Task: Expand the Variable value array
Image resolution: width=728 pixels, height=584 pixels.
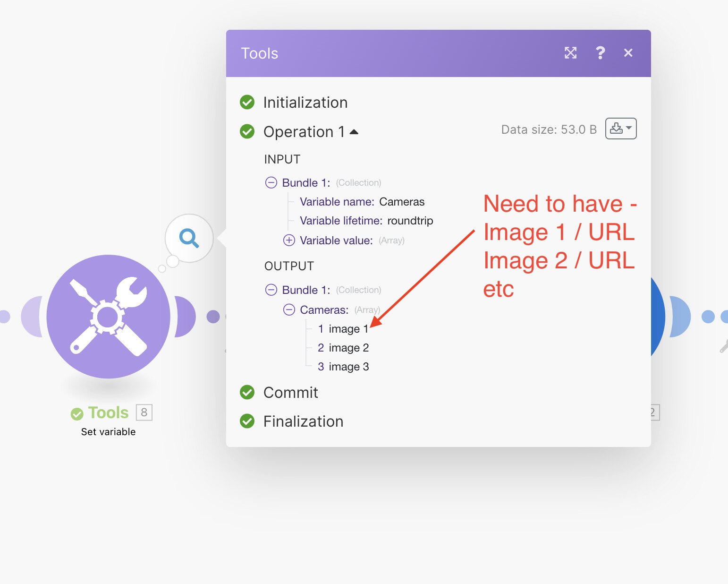Action: [289, 240]
